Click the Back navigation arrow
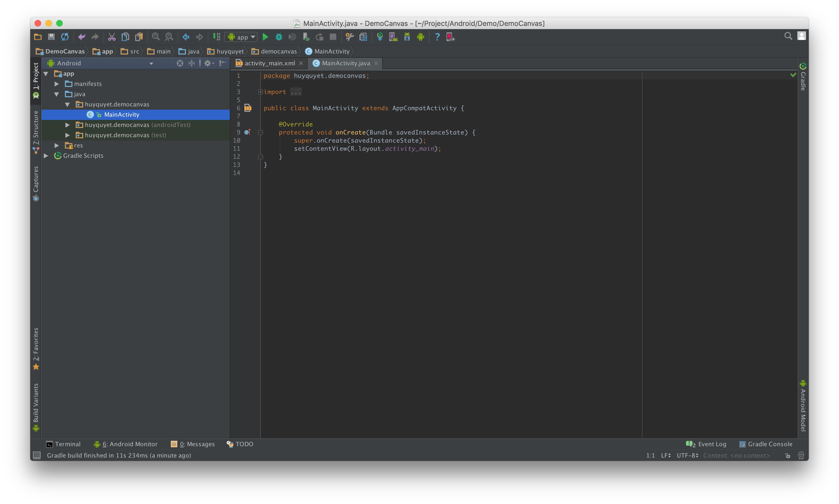 (186, 37)
